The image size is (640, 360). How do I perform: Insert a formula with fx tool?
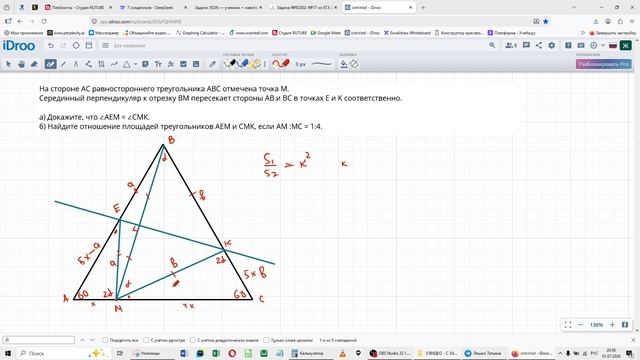[171, 64]
